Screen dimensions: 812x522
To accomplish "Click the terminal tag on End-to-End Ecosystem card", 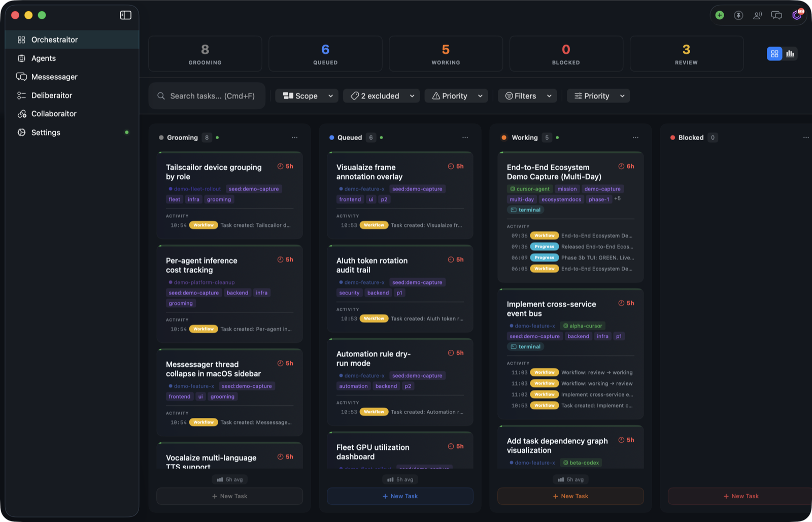I will click(526, 210).
